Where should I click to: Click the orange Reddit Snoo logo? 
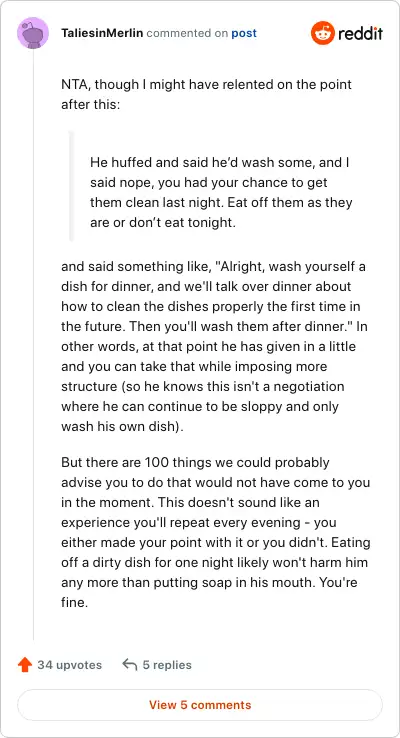click(x=322, y=33)
